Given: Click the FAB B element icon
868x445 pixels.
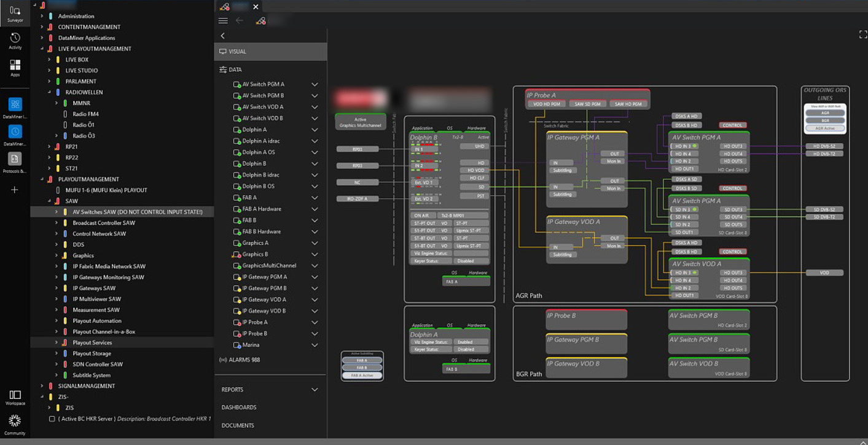Looking at the screenshot, I should coord(237,220).
